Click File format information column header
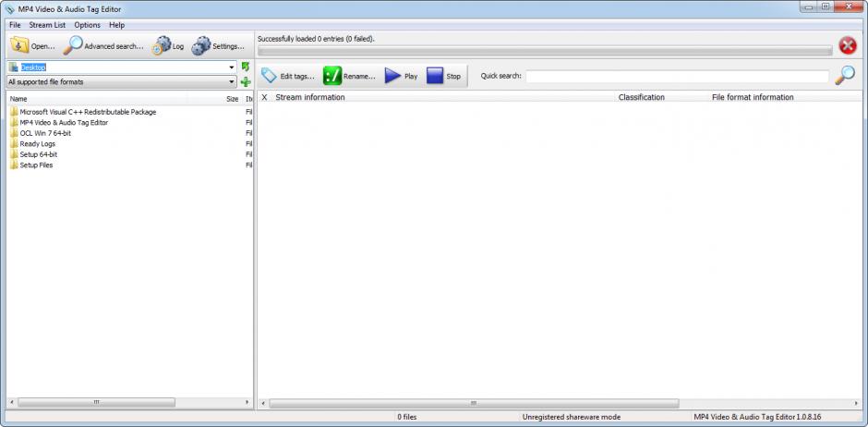This screenshot has width=868, height=427. point(753,97)
